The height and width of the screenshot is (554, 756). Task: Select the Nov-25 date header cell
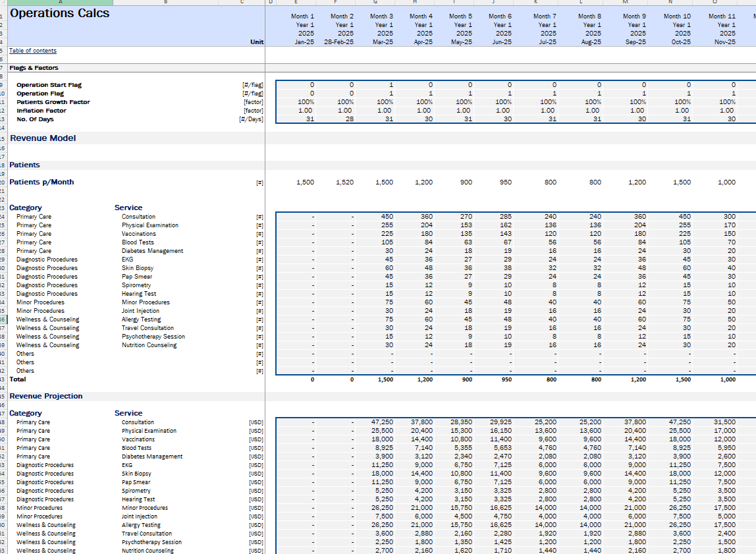724,42
